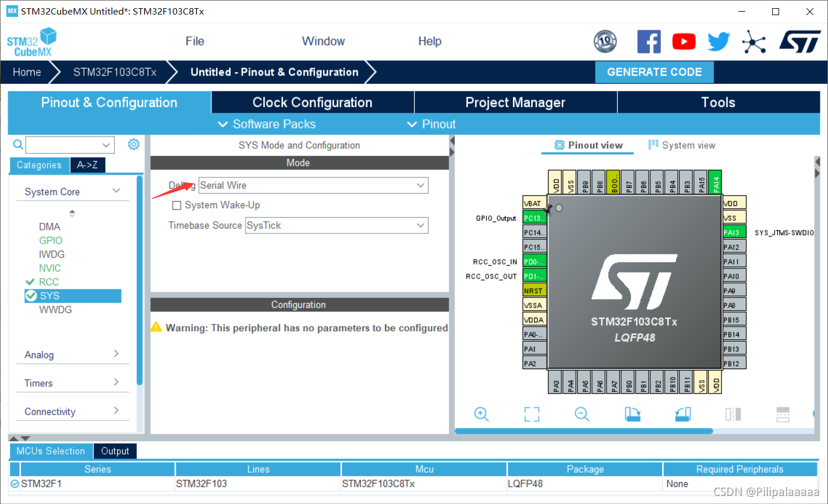This screenshot has width=828, height=504.
Task: Click the ST logo in header
Action: point(800,42)
